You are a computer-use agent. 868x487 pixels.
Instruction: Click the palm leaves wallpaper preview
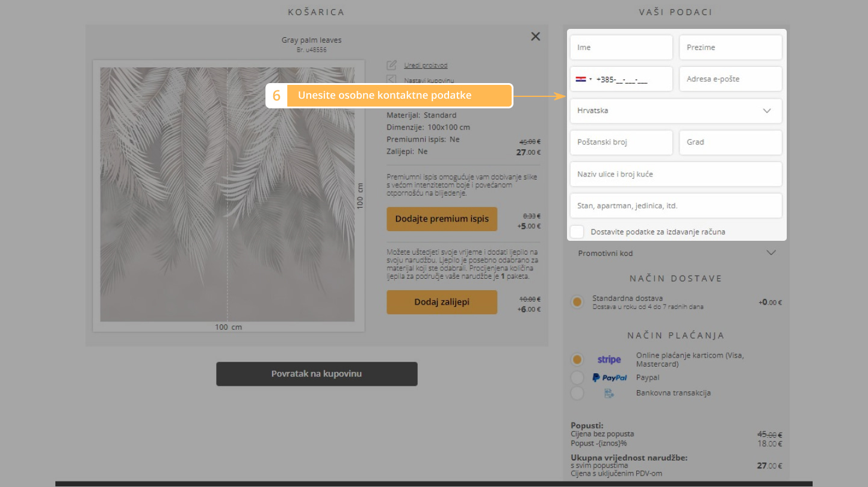(x=228, y=194)
